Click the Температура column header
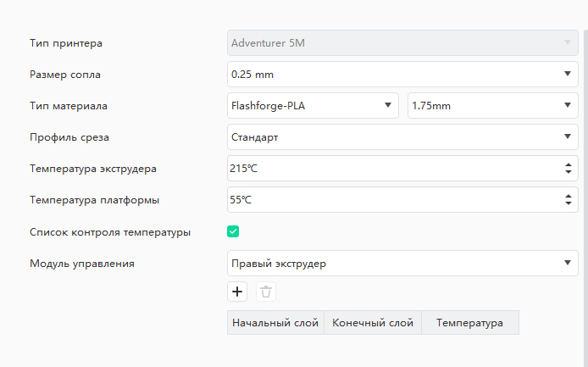Viewport: 588px width, 367px height. coord(470,322)
